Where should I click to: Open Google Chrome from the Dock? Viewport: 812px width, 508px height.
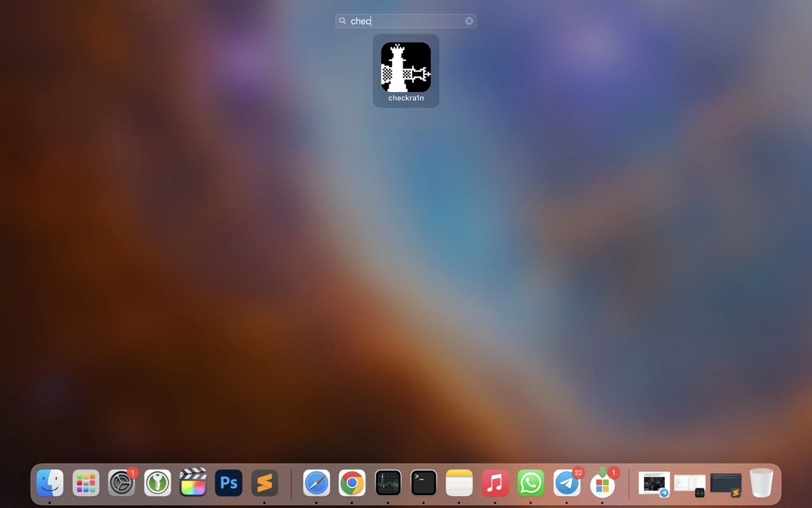[x=352, y=483]
